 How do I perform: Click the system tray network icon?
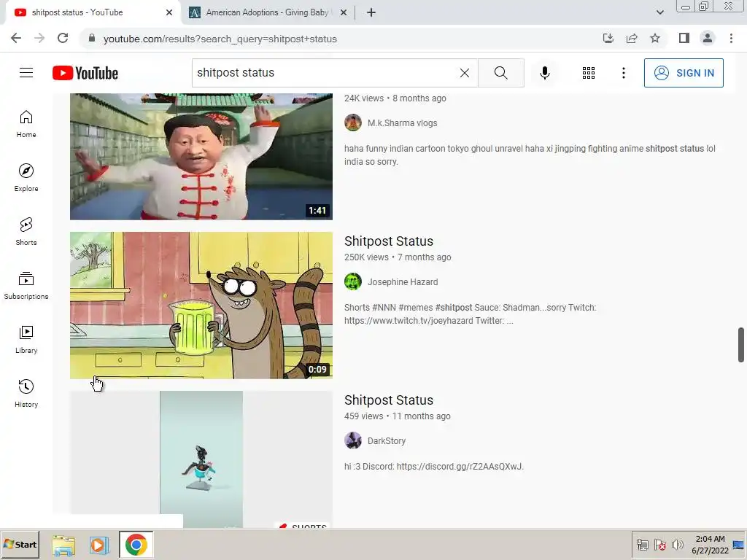pyautogui.click(x=642, y=545)
